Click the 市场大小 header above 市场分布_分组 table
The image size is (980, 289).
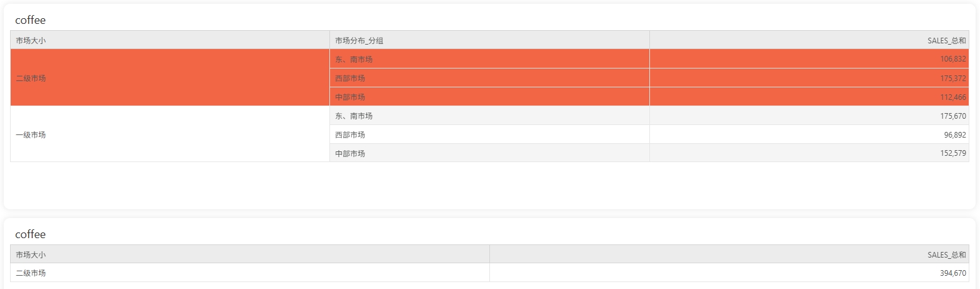31,40
